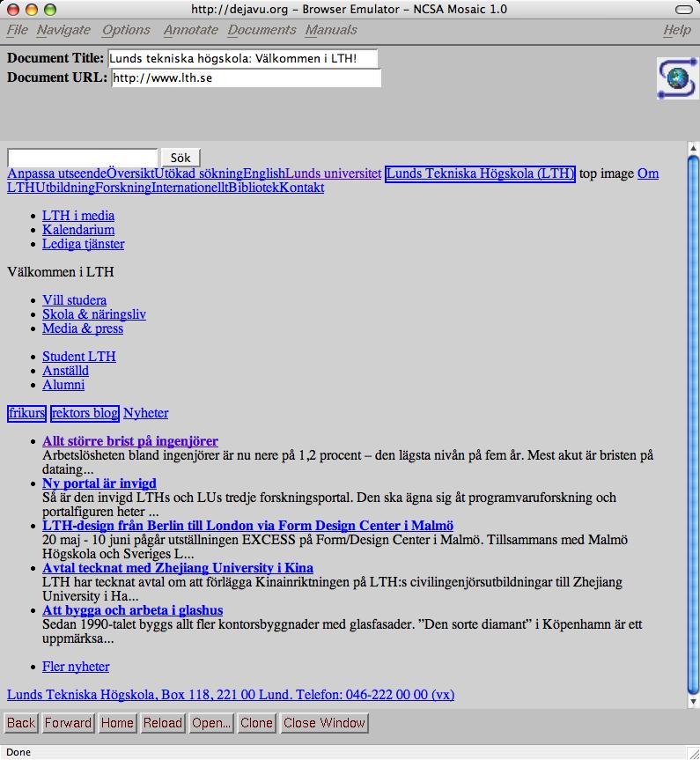Open the Anställd link

[65, 370]
